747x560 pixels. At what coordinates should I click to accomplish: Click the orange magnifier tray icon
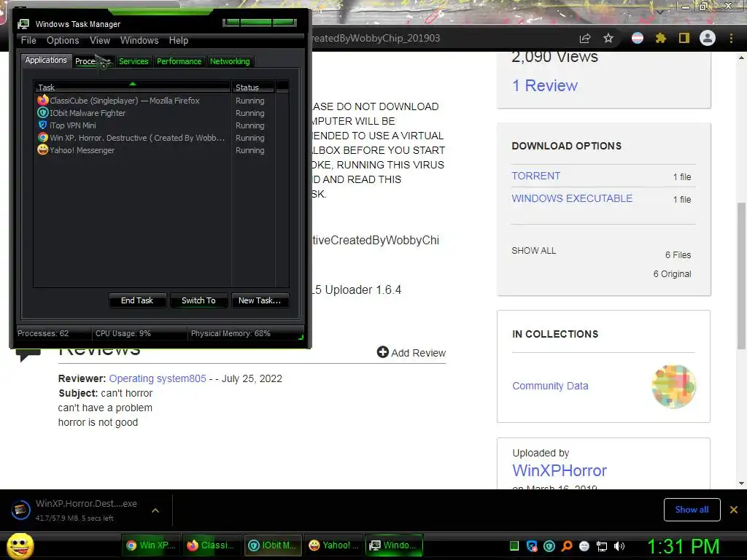pos(567,545)
